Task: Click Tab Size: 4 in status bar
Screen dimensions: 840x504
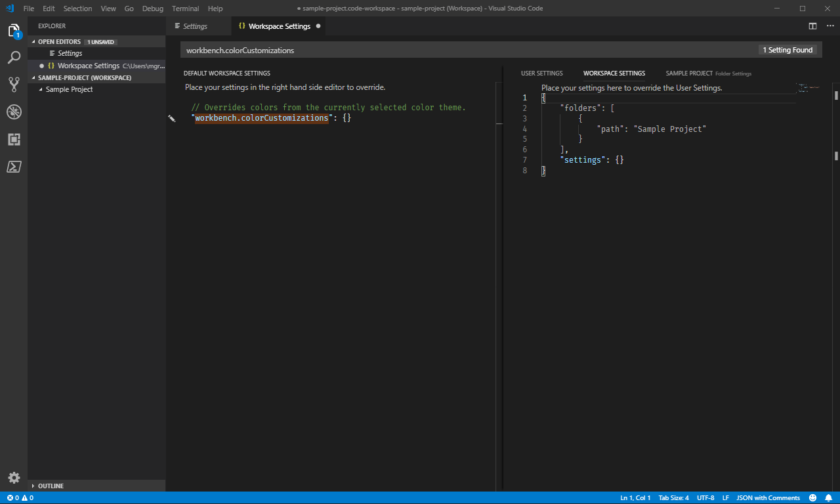Action: point(674,498)
